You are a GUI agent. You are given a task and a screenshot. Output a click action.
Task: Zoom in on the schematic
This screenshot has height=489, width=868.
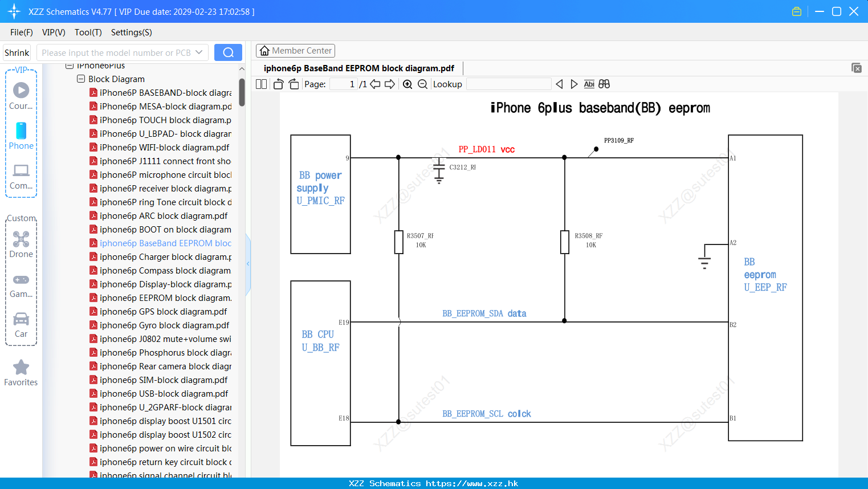407,84
